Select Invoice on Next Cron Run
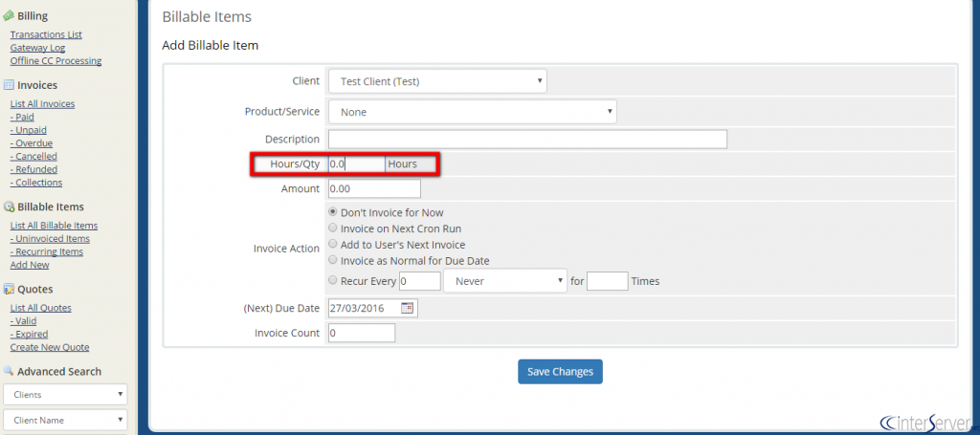The height and width of the screenshot is (435, 980). click(332, 228)
